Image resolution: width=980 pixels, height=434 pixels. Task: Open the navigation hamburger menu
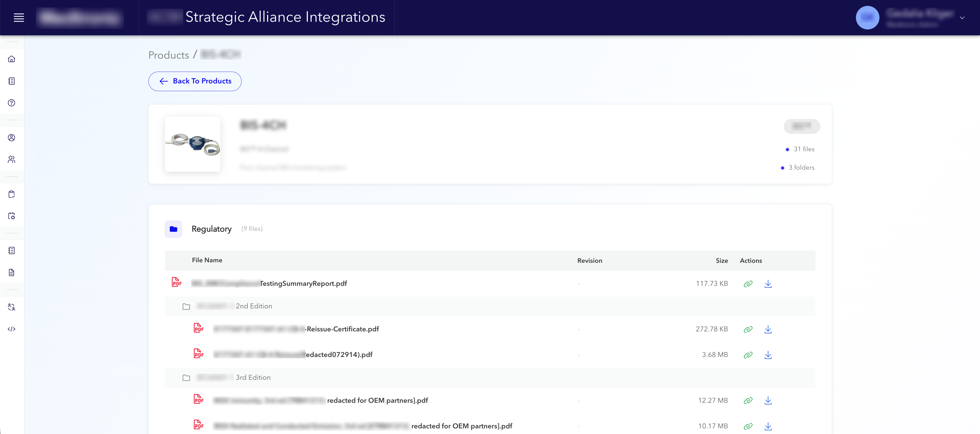[x=19, y=17]
